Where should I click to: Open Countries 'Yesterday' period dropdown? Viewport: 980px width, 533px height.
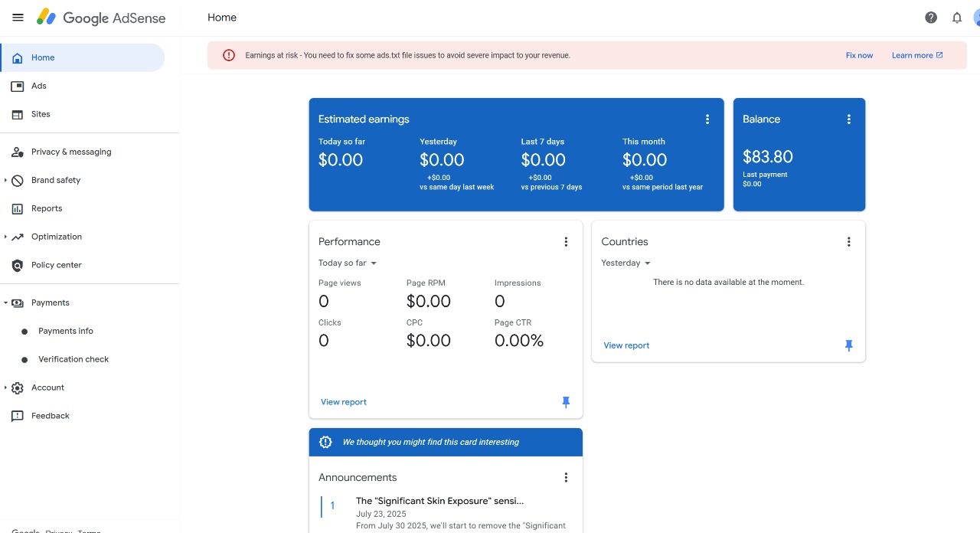(626, 263)
